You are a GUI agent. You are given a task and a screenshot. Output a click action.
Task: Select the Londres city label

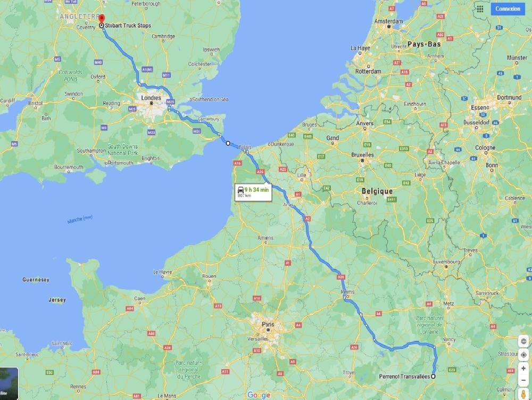pyautogui.click(x=151, y=98)
